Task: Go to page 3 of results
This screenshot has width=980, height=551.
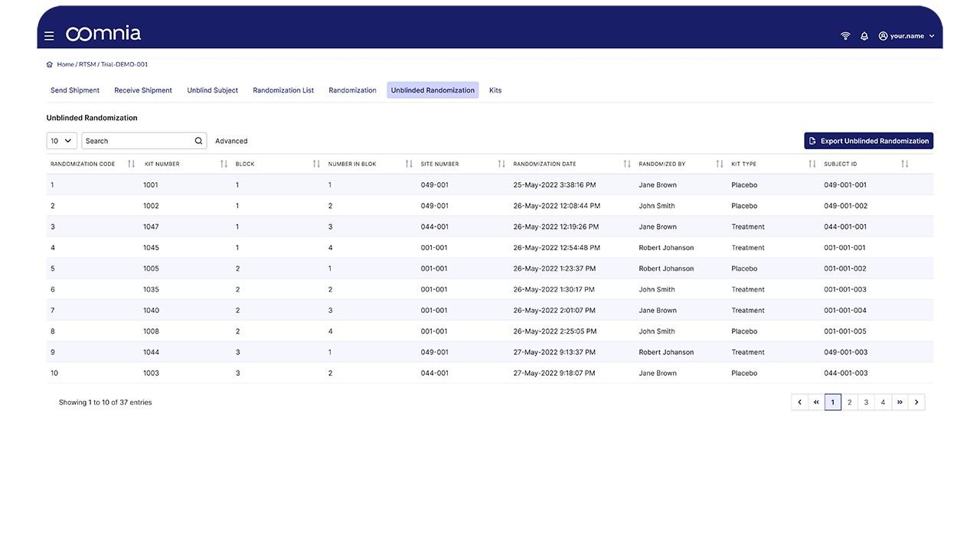Action: click(x=866, y=403)
